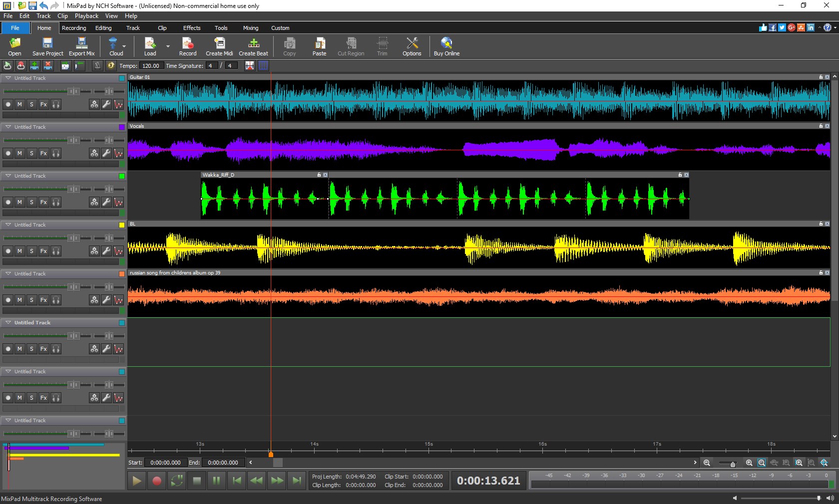This screenshot has width=839, height=504.
Task: Mute the Guitar 01 track with M
Action: click(x=19, y=105)
